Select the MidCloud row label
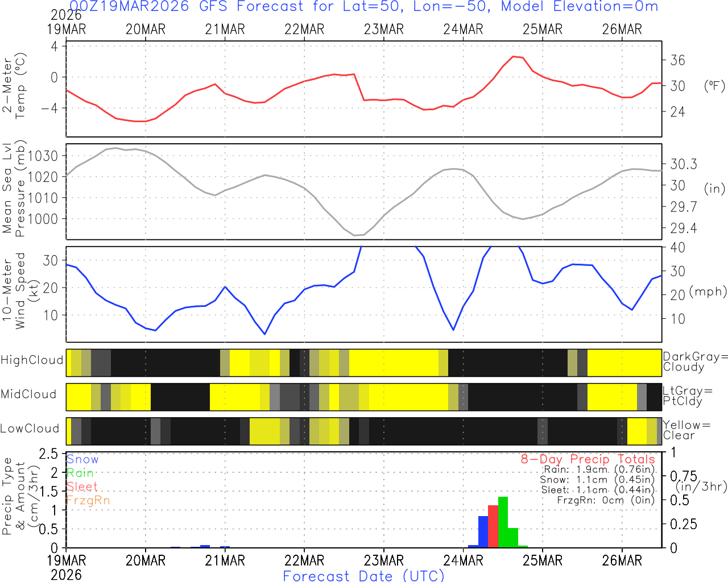Screen dimensions: 728x582 [x=28, y=394]
